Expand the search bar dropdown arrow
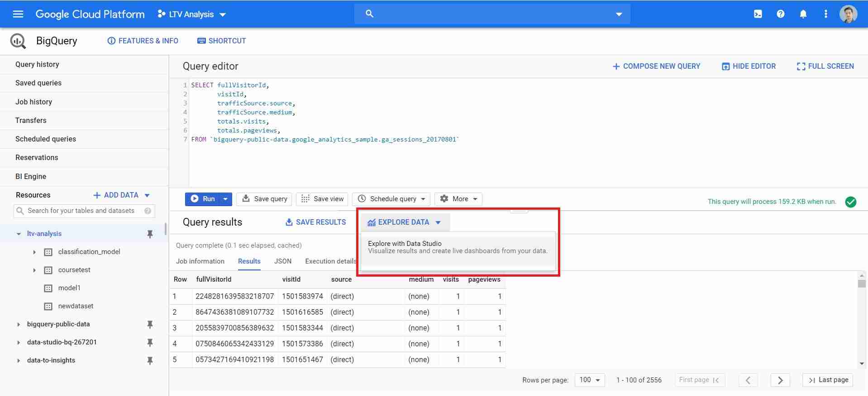The image size is (868, 396). [x=619, y=14]
